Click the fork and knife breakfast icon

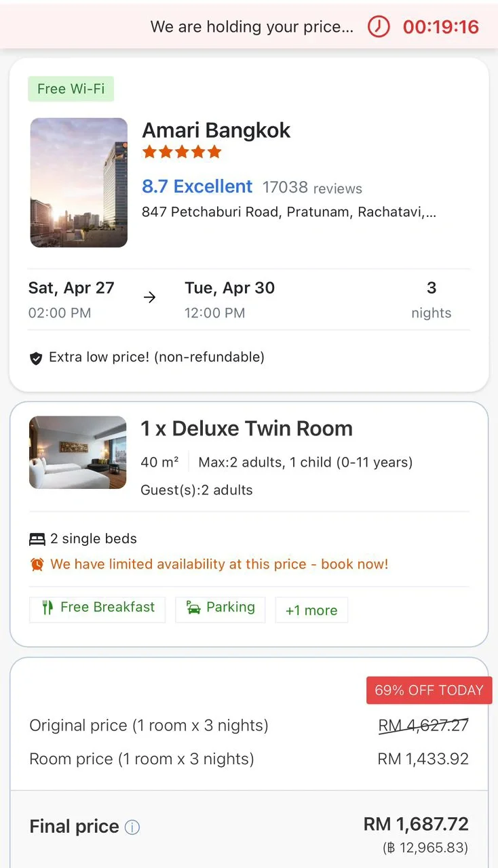[47, 608]
